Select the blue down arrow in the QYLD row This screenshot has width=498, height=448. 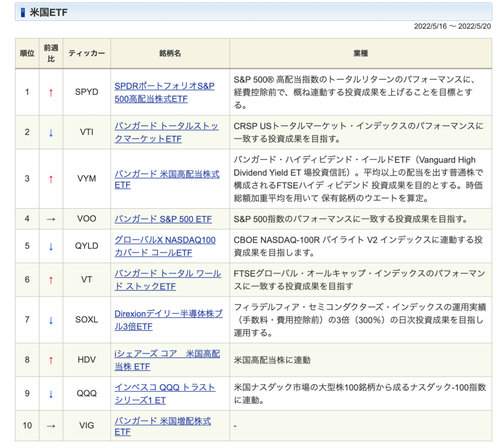[51, 247]
